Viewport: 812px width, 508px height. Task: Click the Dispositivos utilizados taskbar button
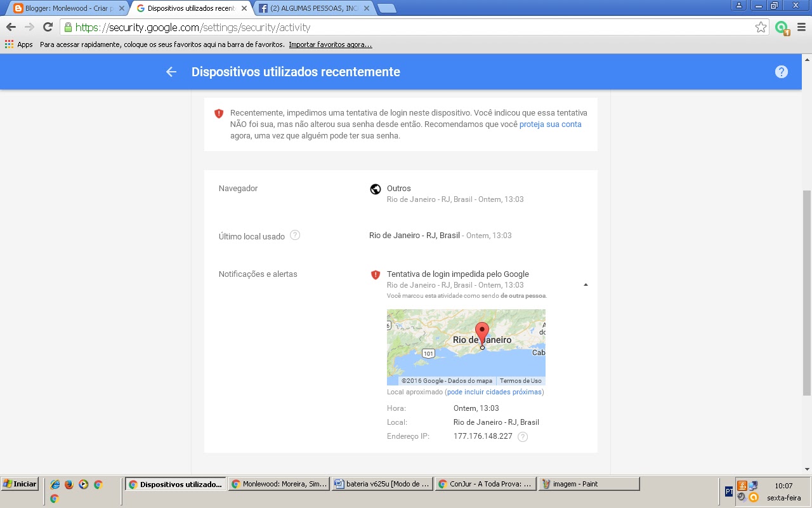(x=176, y=484)
